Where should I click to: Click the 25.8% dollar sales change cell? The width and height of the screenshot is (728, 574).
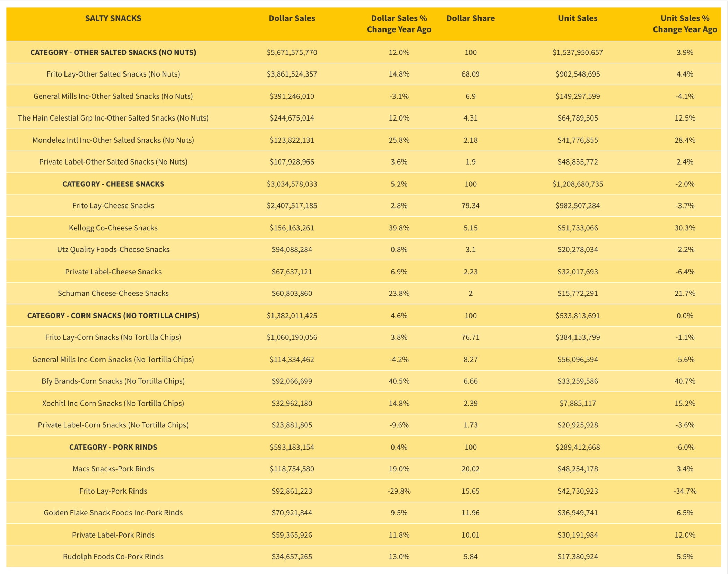399,140
